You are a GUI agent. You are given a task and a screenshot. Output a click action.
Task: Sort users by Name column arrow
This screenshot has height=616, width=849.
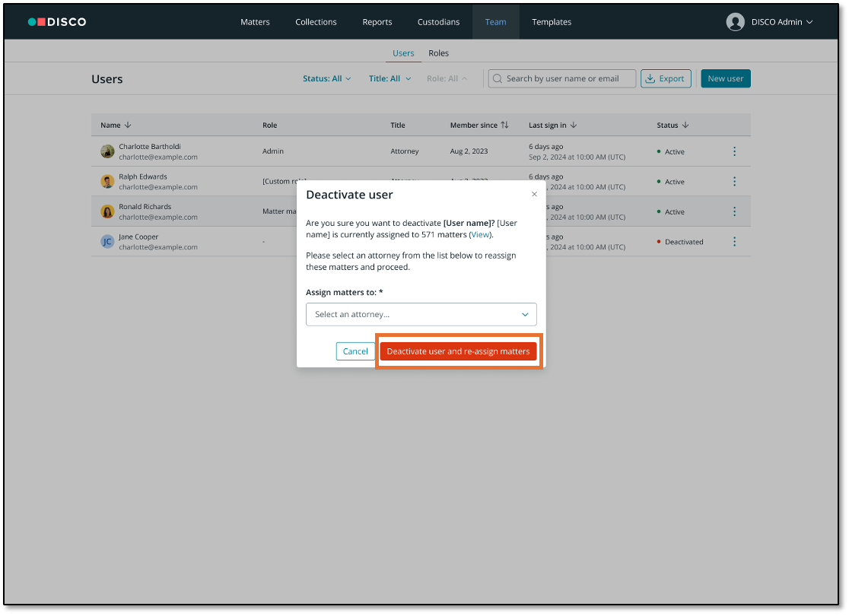(128, 125)
